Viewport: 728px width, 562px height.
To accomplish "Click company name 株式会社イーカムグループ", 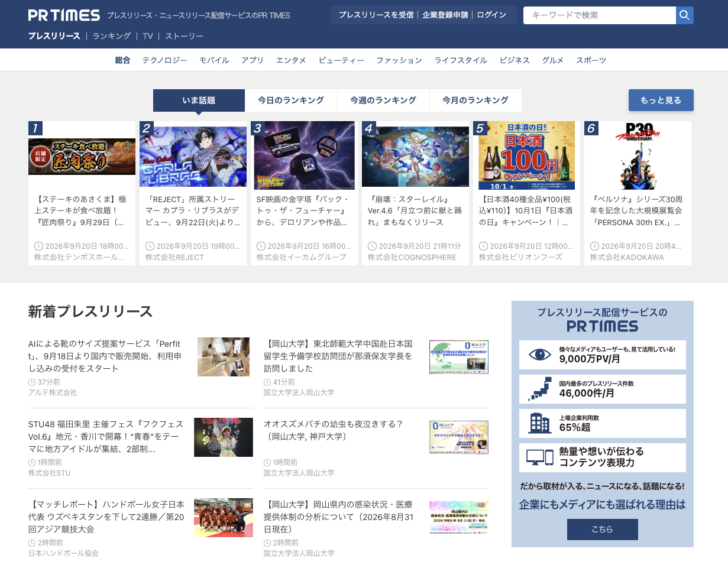I will [x=302, y=257].
